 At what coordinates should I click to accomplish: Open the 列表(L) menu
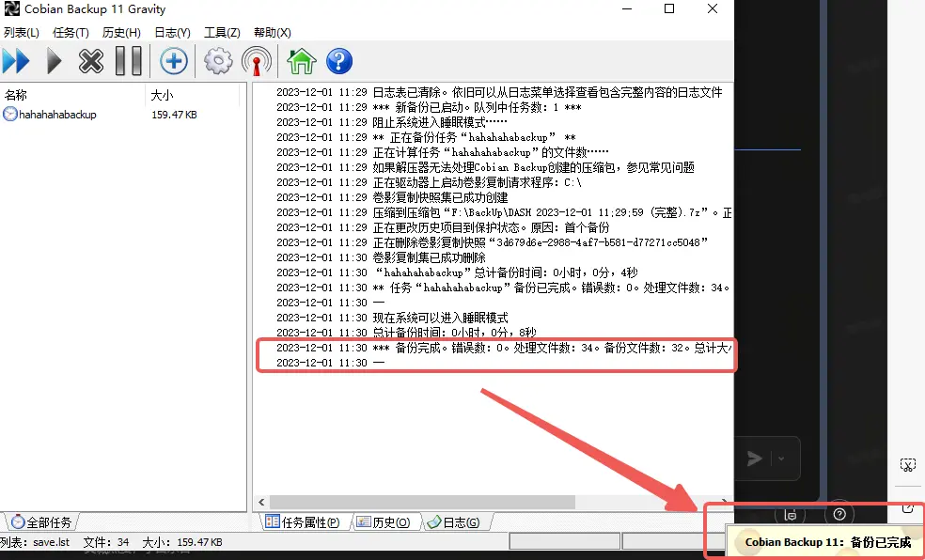tap(22, 33)
